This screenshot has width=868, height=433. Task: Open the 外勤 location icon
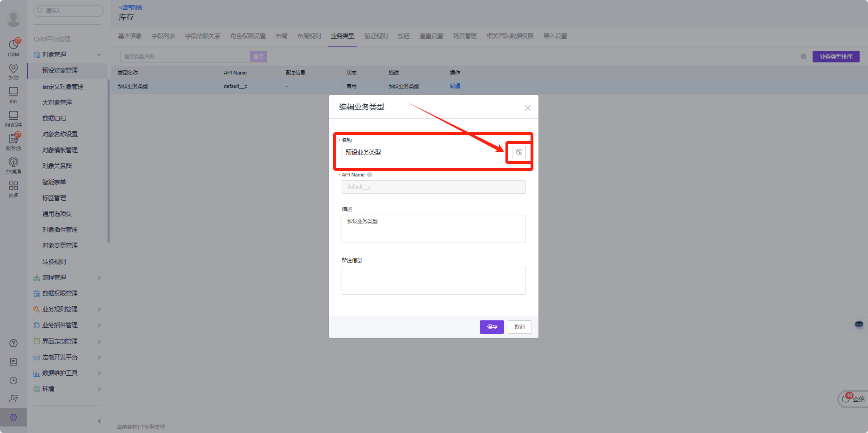13,72
